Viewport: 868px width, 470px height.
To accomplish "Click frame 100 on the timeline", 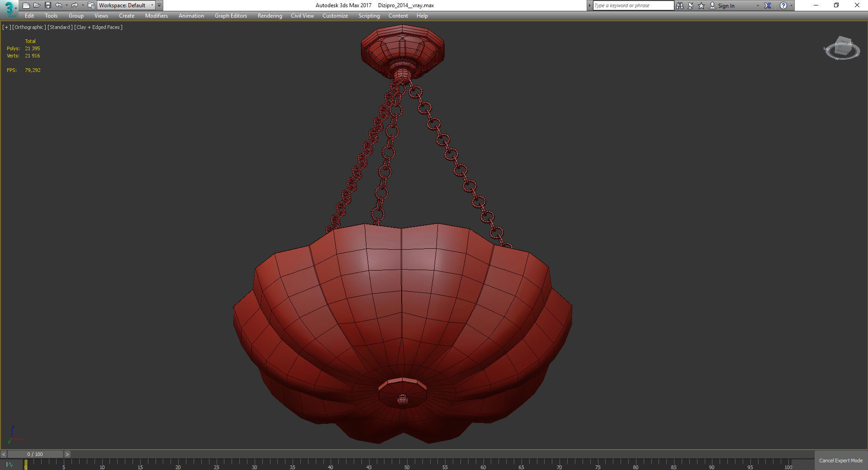I will (x=788, y=467).
